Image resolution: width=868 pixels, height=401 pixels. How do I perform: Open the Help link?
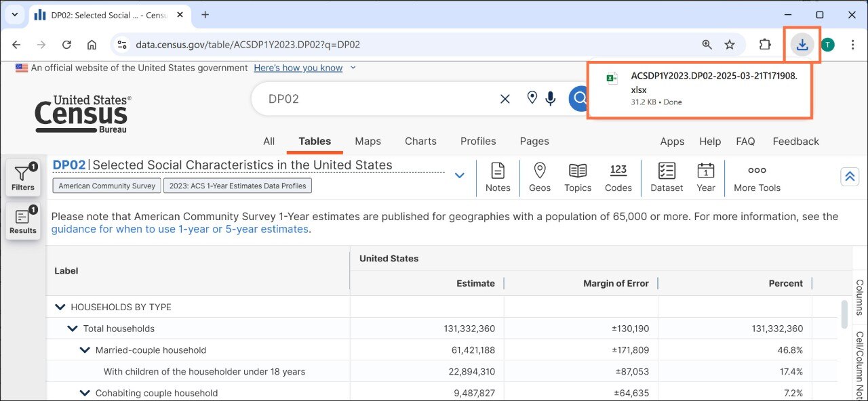[x=710, y=142]
